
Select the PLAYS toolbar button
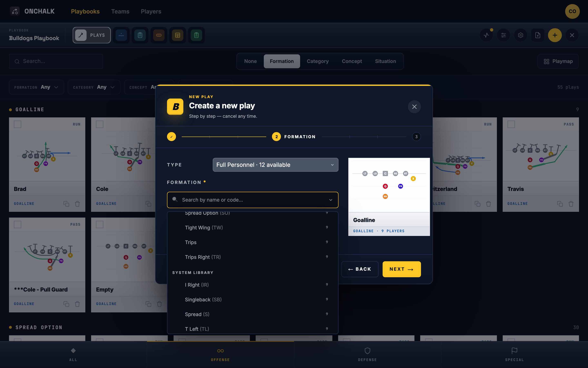92,35
